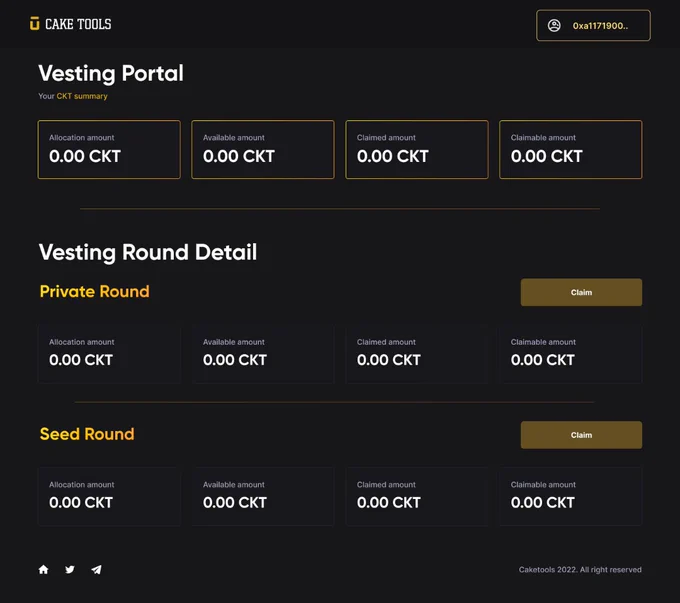
Task: Select the summary Allocation amount card
Action: (x=109, y=150)
